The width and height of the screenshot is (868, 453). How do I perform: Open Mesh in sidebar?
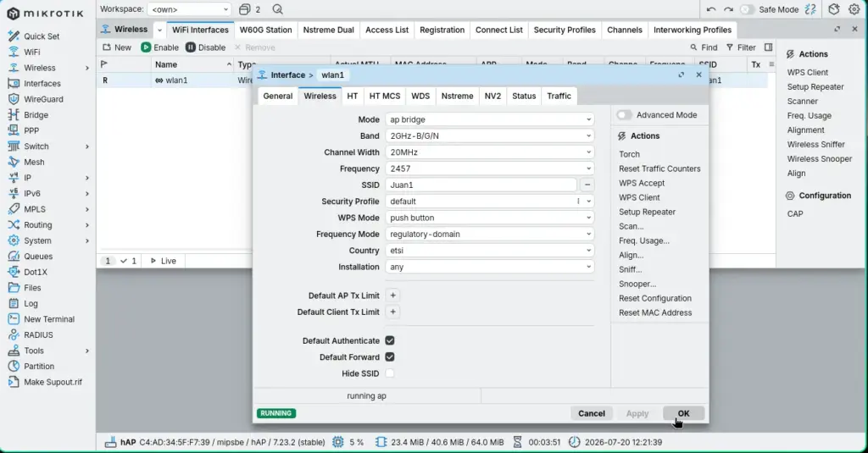(x=34, y=162)
